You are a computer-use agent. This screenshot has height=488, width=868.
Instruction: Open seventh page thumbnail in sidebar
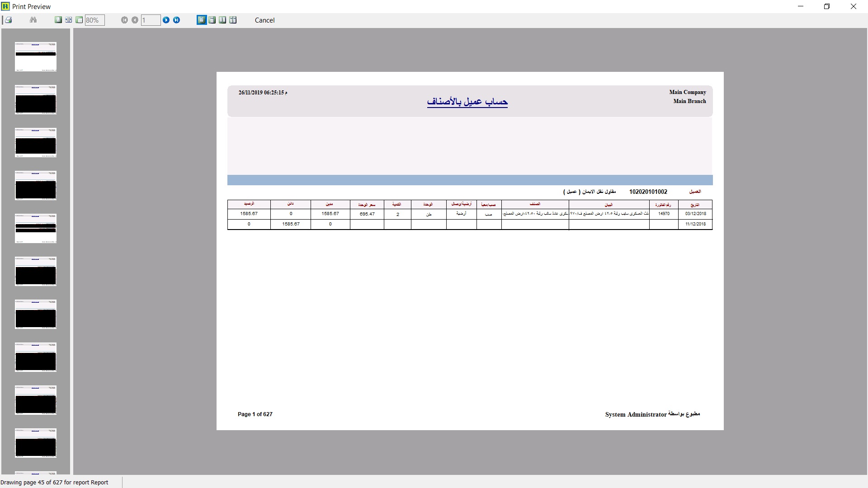point(36,314)
